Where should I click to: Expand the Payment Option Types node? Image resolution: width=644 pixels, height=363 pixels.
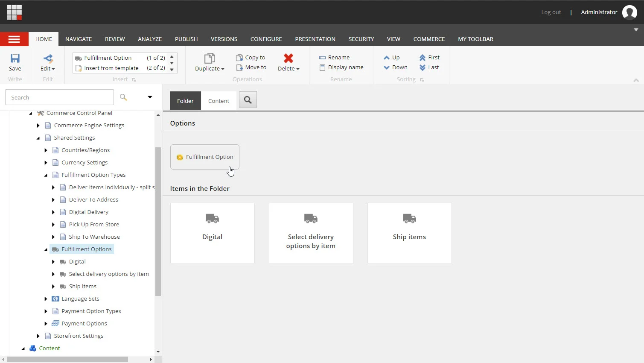click(x=46, y=311)
